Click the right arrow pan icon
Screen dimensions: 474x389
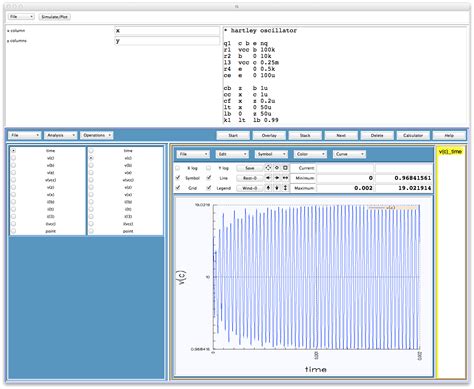click(x=277, y=178)
